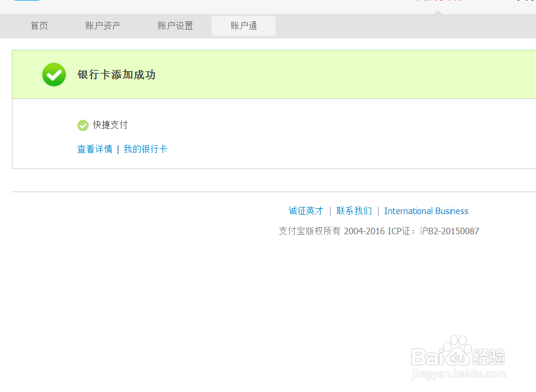Click the orange account name at top right

[439, 2]
